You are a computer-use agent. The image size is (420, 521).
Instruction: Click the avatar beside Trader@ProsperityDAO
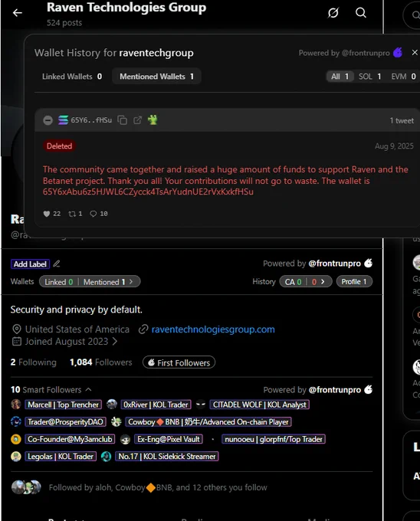click(16, 421)
